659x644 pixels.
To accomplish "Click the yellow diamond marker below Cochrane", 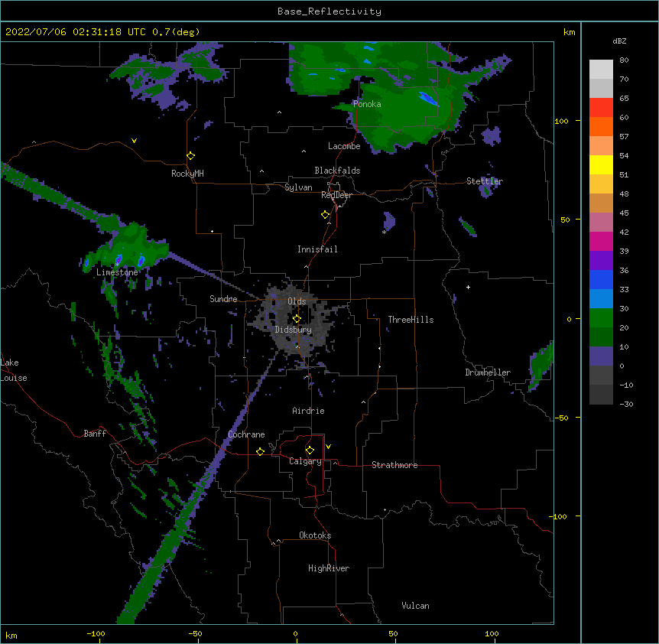I will pyautogui.click(x=260, y=451).
